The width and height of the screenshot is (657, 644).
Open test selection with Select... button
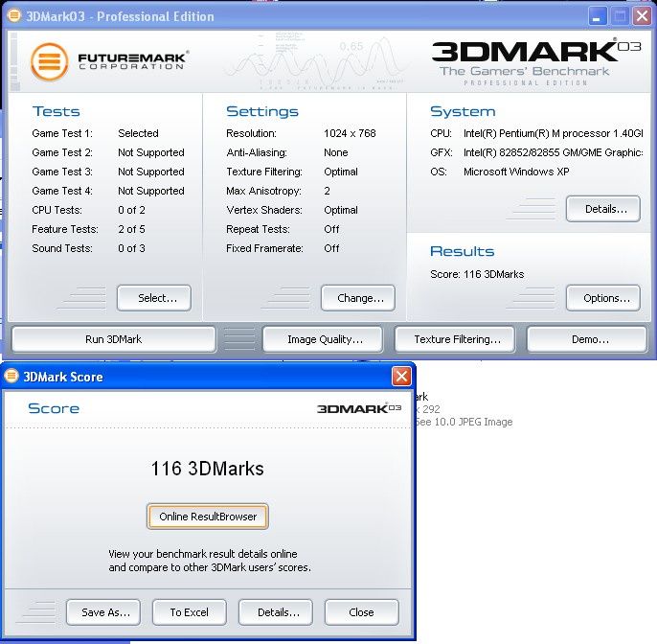(x=154, y=298)
